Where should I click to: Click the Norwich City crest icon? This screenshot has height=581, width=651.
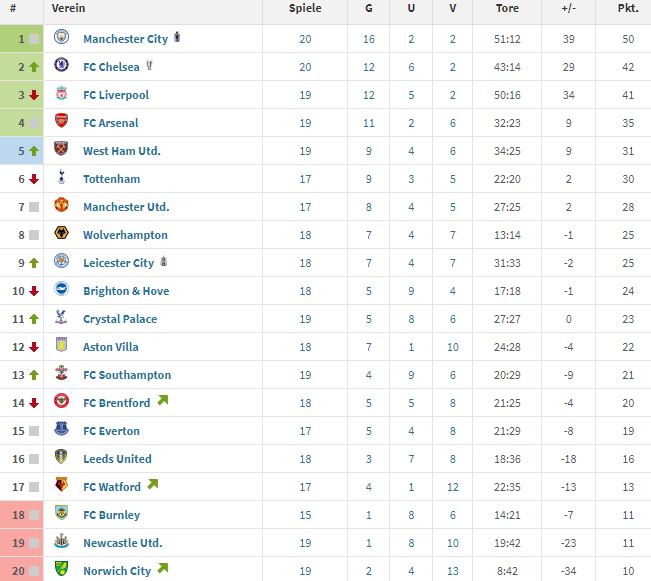(x=61, y=569)
